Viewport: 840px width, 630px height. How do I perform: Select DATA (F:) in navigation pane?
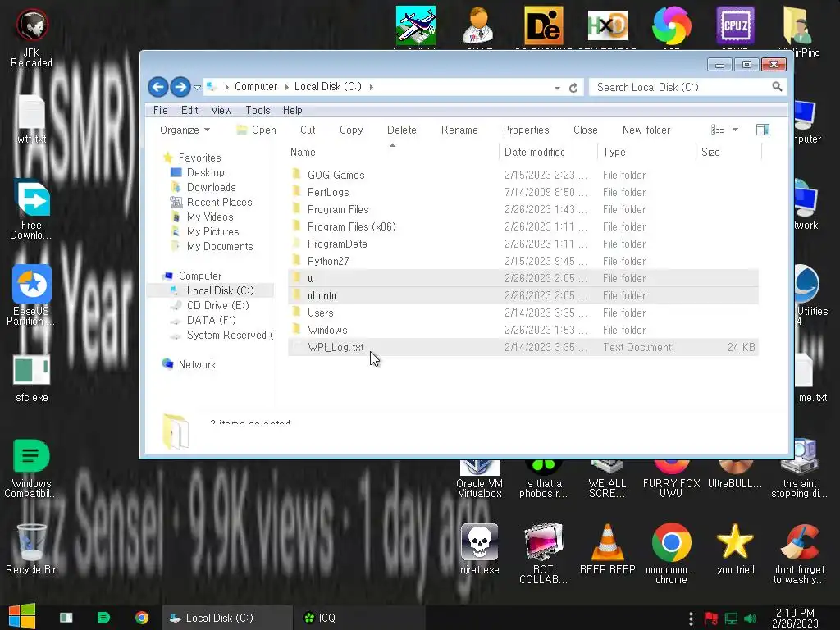211,321
